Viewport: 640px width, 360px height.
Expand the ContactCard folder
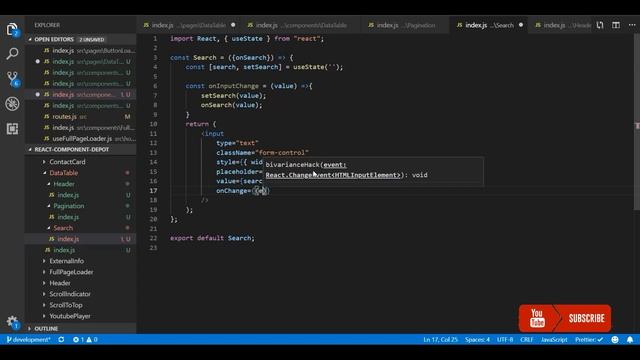67,162
